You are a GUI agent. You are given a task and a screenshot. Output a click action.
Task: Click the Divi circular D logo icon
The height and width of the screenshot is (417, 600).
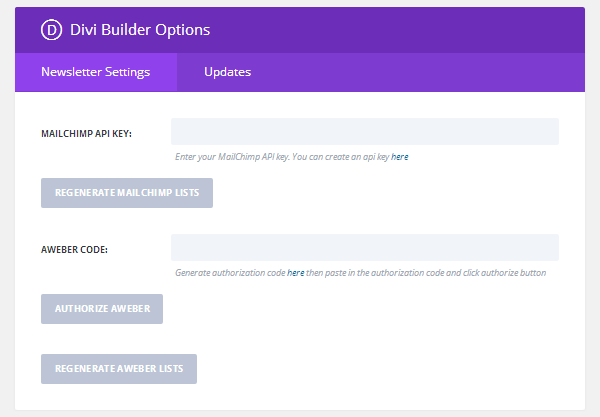(51, 30)
